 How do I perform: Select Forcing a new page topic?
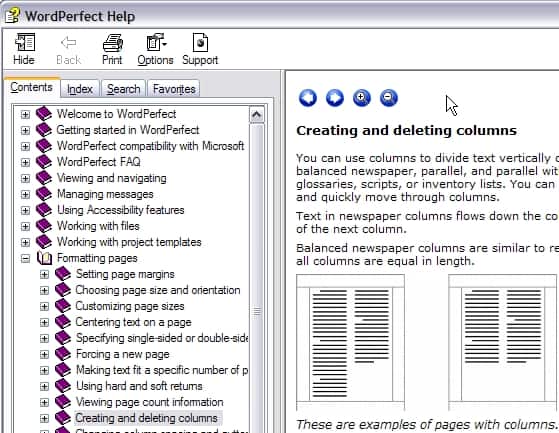coord(123,354)
